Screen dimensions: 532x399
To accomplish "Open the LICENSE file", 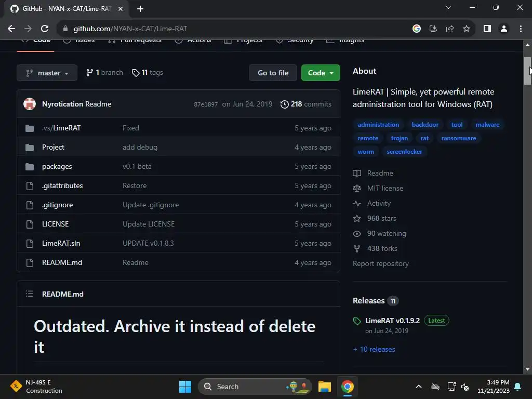I will point(55,224).
